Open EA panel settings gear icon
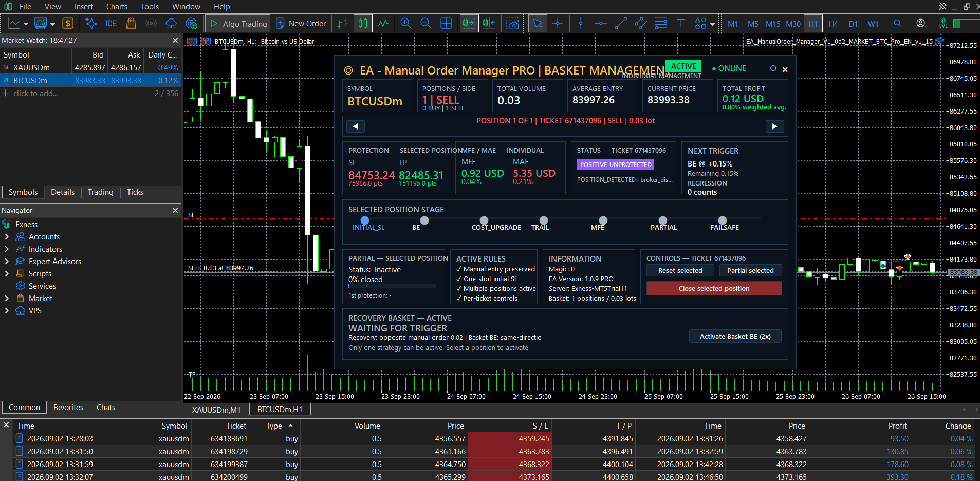The image size is (980, 481). (x=773, y=68)
